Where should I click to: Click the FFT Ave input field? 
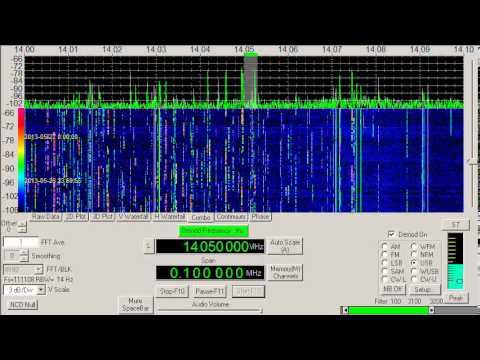20,242
